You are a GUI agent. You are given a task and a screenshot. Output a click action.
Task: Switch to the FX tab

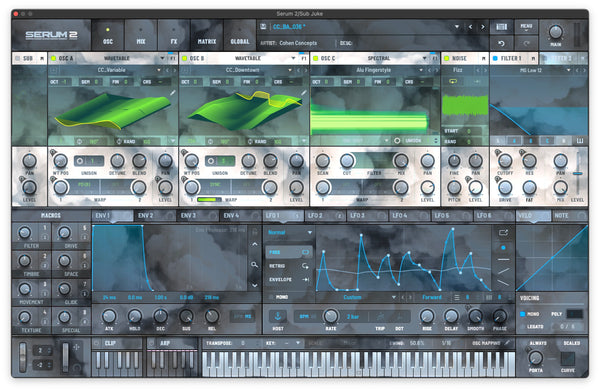(x=174, y=35)
